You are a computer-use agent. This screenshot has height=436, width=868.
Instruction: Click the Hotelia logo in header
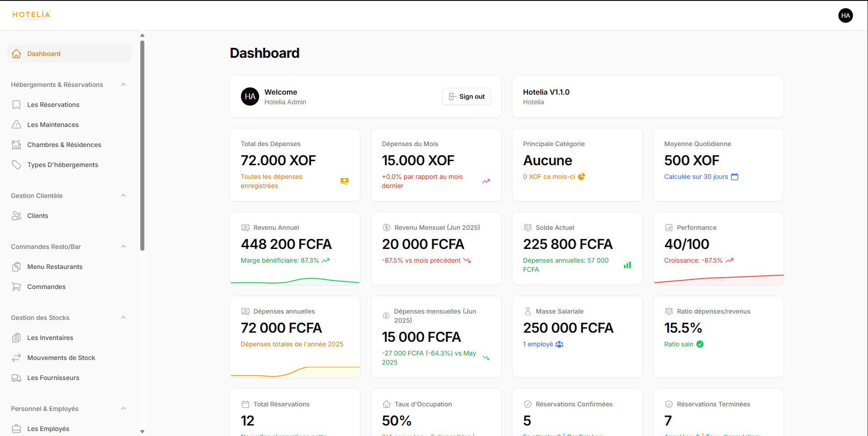(31, 15)
